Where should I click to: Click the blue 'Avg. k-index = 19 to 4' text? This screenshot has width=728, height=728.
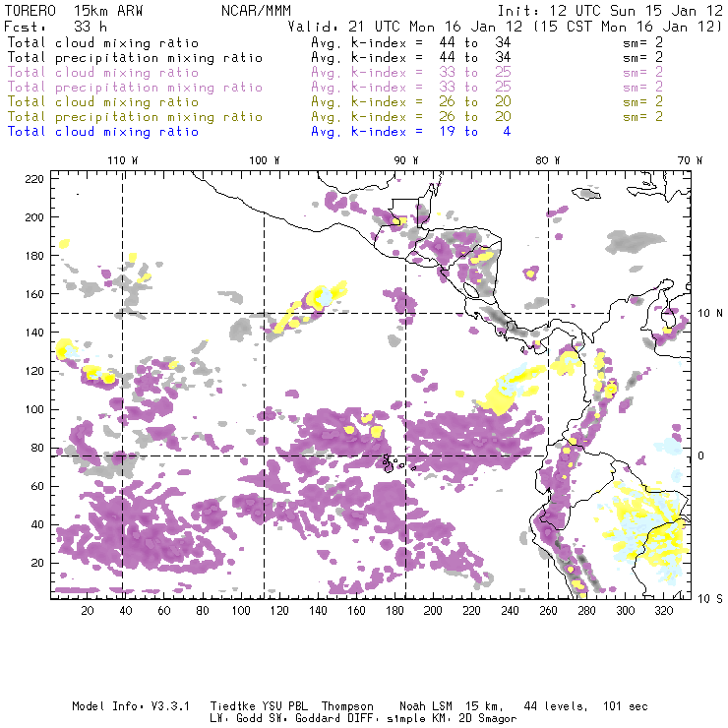point(411,132)
